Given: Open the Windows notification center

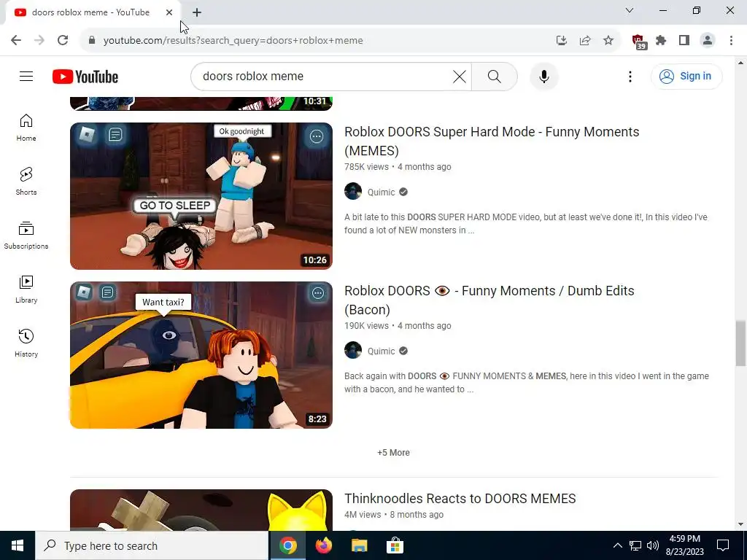Looking at the screenshot, I should (x=723, y=545).
